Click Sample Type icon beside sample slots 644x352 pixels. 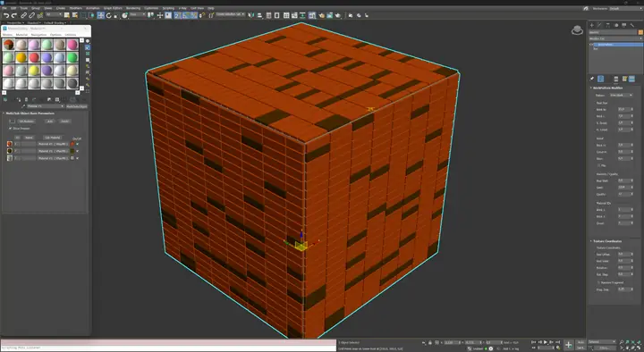coord(88,41)
